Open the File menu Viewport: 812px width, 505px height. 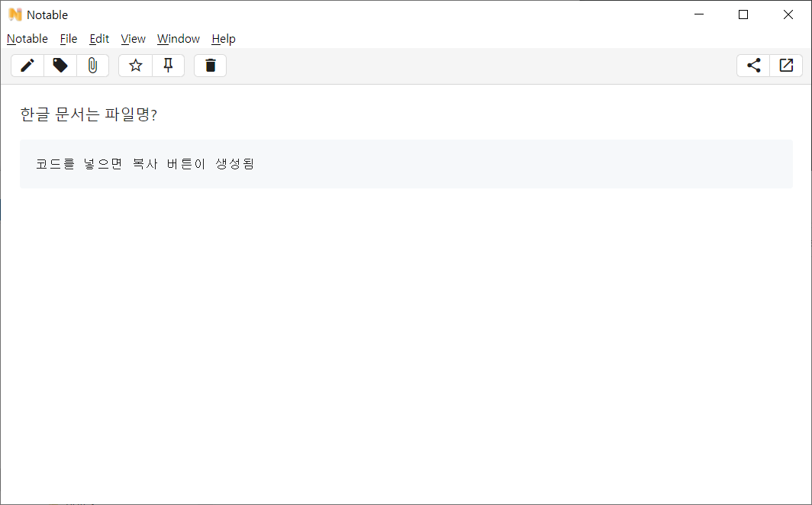[69, 39]
